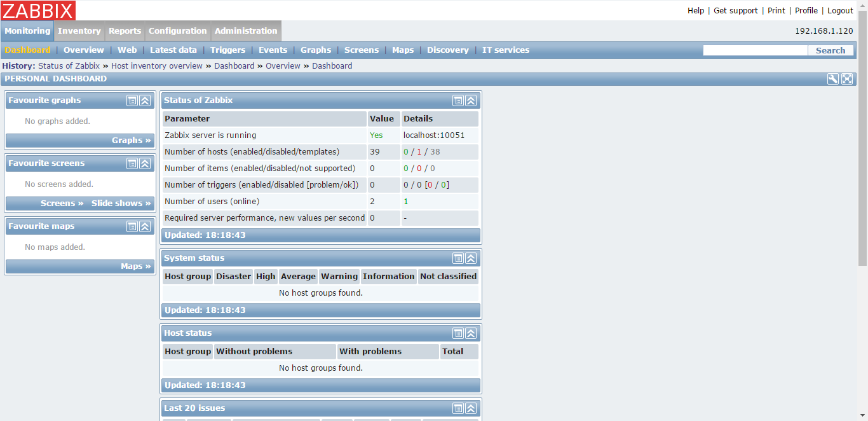Open Status of Zabbix history link
Screen dimensions: 868x421
[x=69, y=66]
